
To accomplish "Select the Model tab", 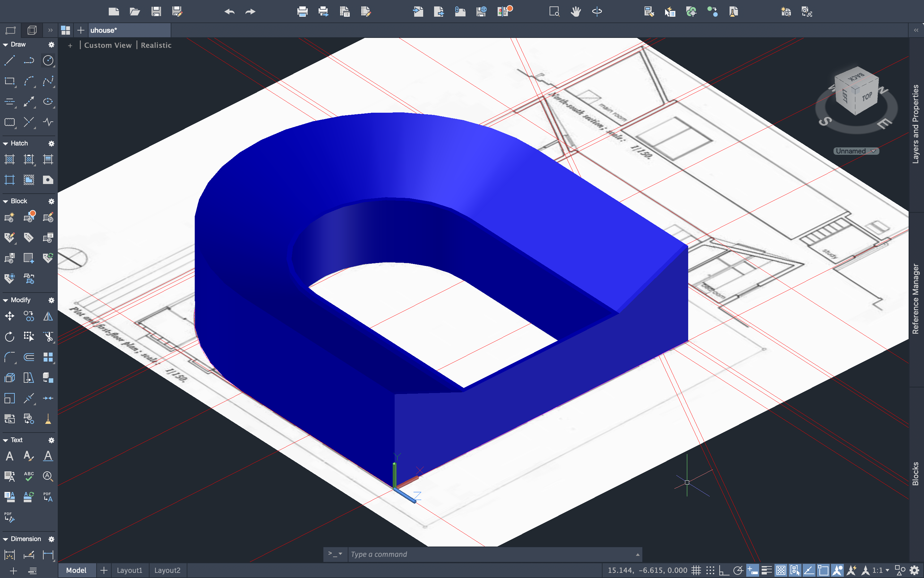I will [76, 570].
